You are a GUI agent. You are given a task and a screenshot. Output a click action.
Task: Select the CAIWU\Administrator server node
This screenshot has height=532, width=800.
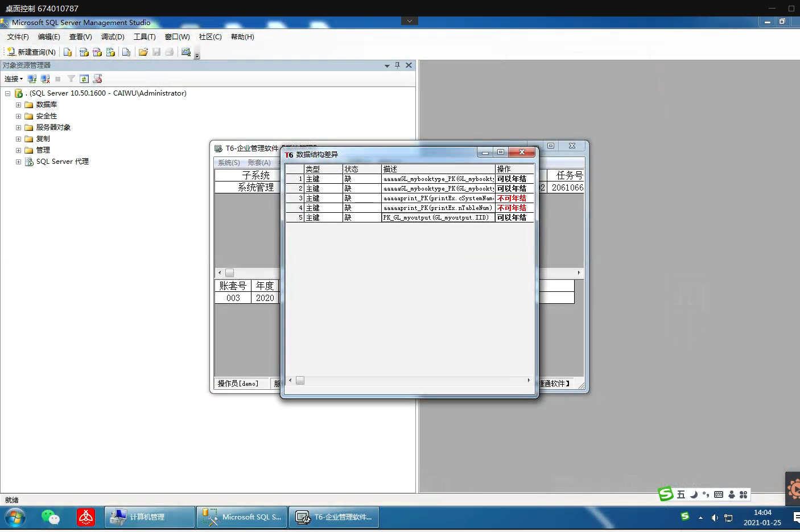[106, 93]
